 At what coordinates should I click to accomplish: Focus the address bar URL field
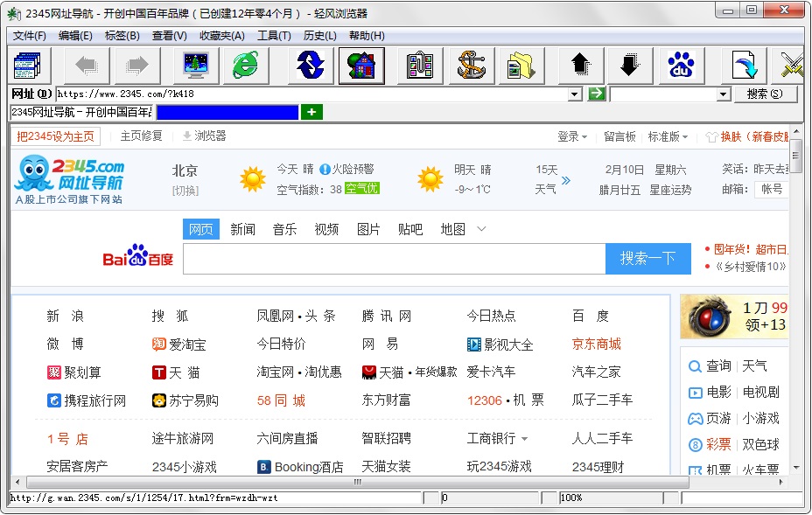pos(311,94)
